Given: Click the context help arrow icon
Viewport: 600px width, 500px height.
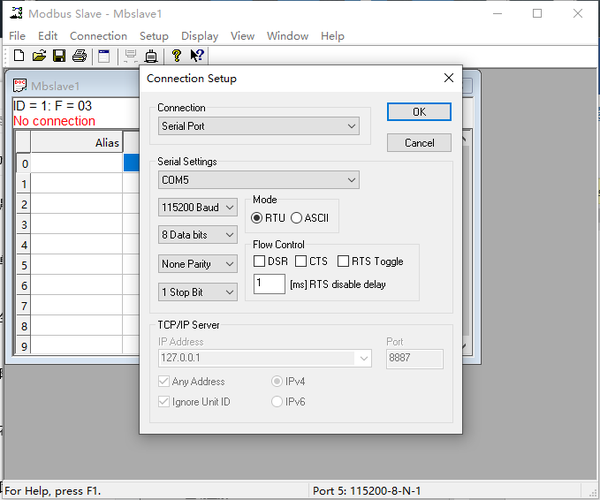Looking at the screenshot, I should coord(197,56).
